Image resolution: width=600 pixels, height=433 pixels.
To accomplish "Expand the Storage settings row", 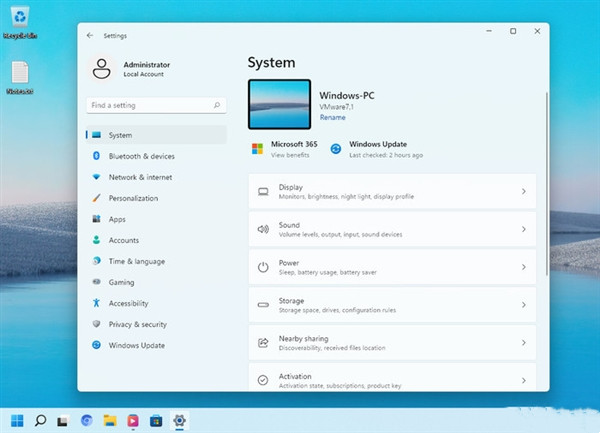I will click(391, 305).
